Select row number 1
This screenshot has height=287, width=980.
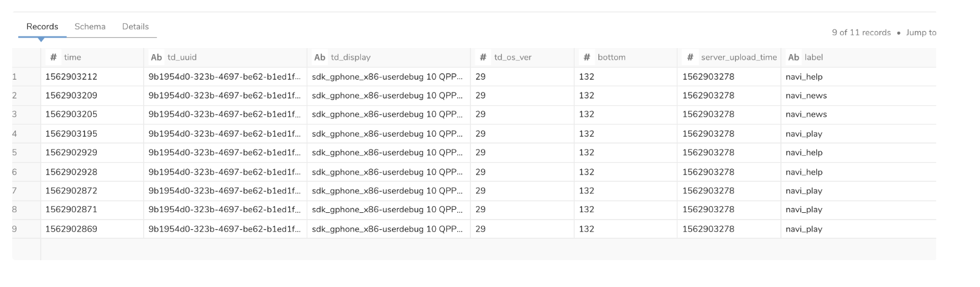[x=15, y=77]
